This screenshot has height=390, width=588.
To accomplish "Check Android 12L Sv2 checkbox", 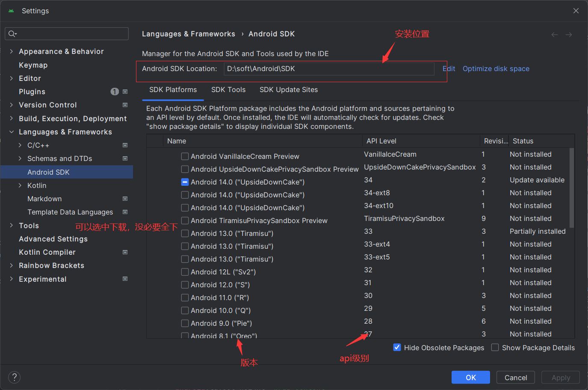I will click(185, 272).
